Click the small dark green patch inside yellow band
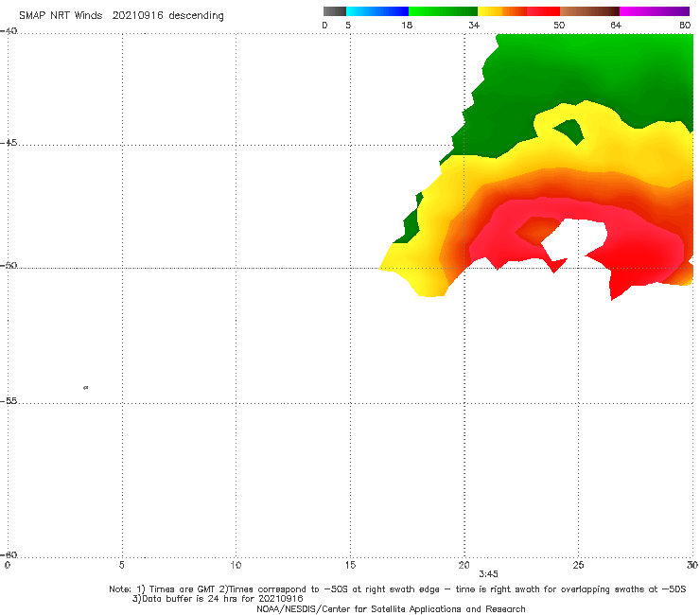This screenshot has height=615, width=700. (x=570, y=132)
